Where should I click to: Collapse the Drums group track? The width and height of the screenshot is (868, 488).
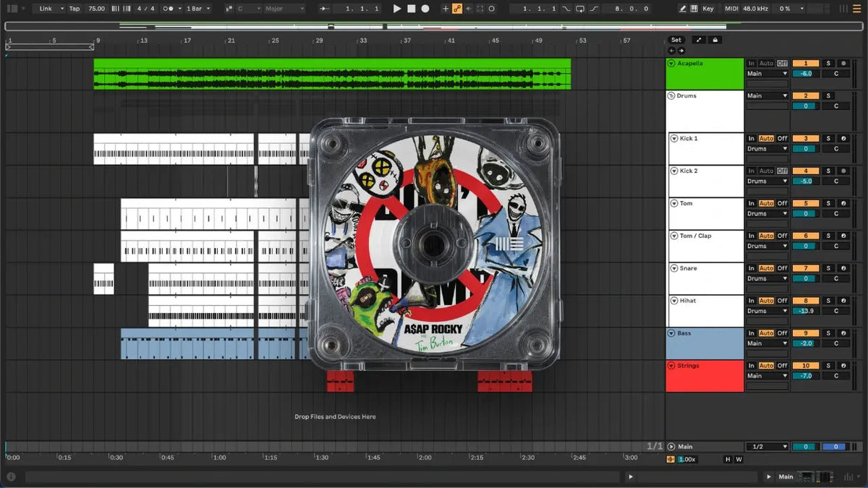[671, 95]
